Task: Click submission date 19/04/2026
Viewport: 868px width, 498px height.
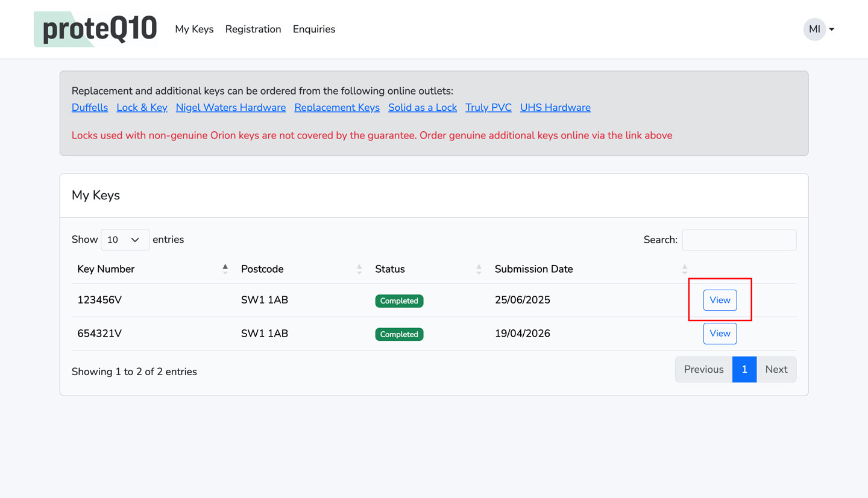Action: (x=523, y=334)
